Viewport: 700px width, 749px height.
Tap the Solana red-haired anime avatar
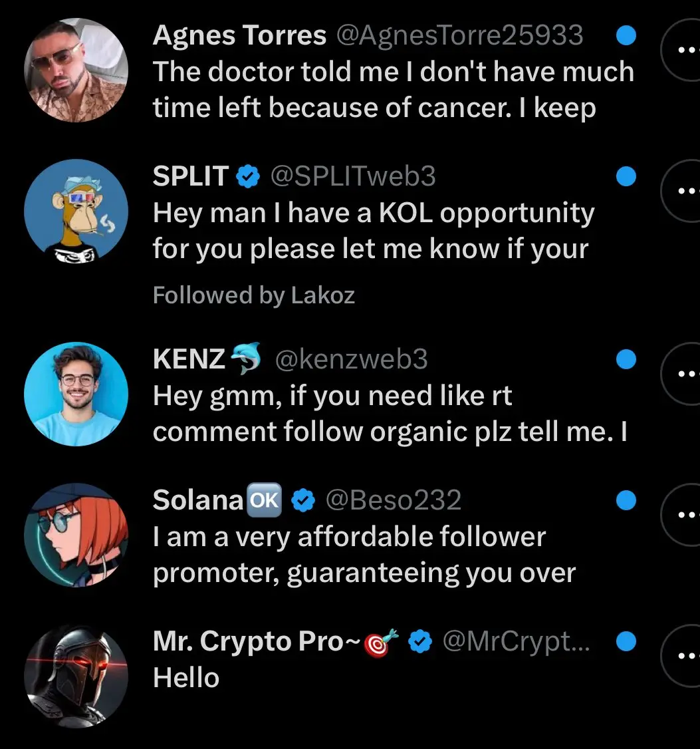pos(76,535)
